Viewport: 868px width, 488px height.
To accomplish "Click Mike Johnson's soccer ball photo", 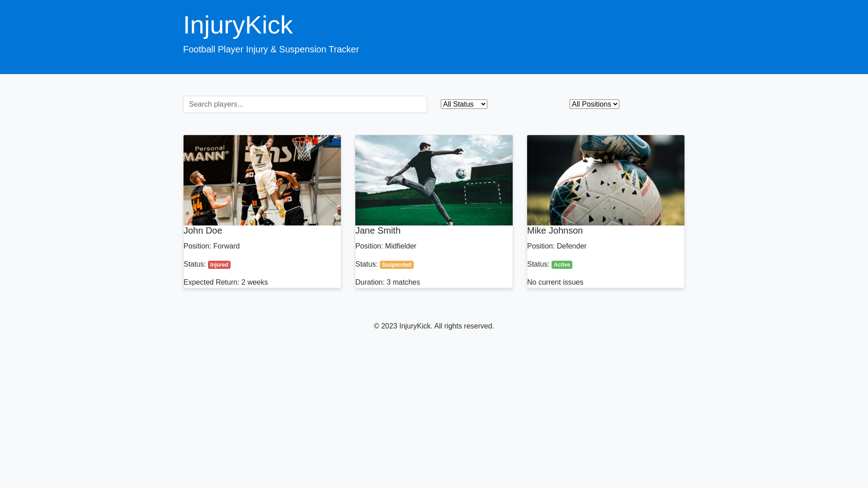I will point(606,180).
